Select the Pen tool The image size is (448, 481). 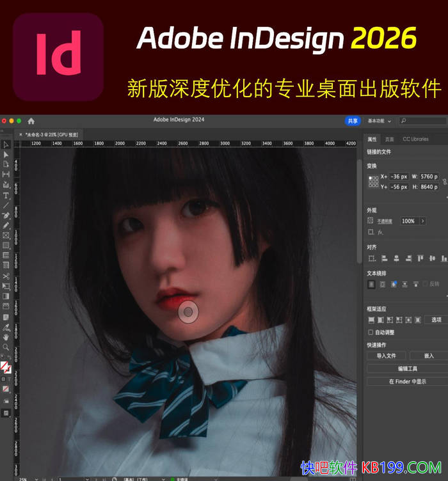click(6, 216)
